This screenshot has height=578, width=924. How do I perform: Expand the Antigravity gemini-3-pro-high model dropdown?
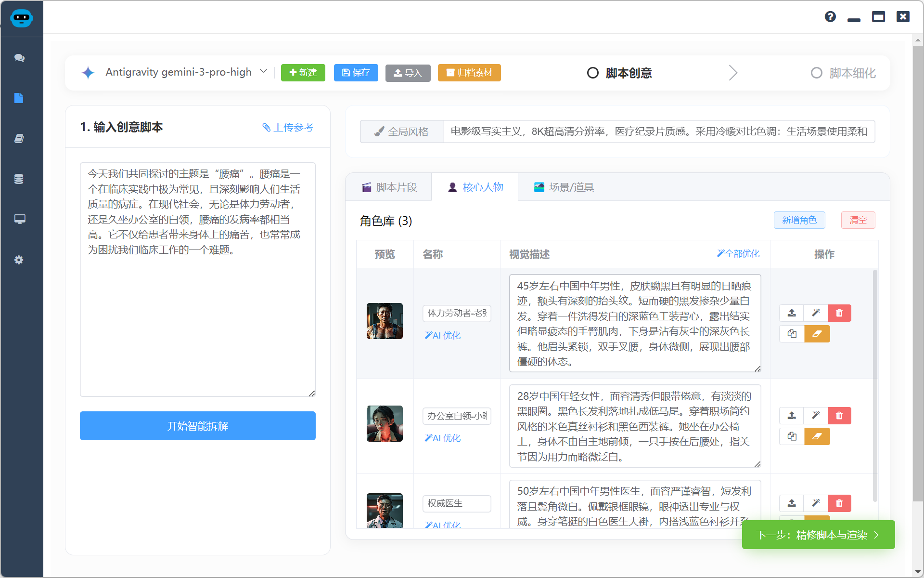pos(263,71)
